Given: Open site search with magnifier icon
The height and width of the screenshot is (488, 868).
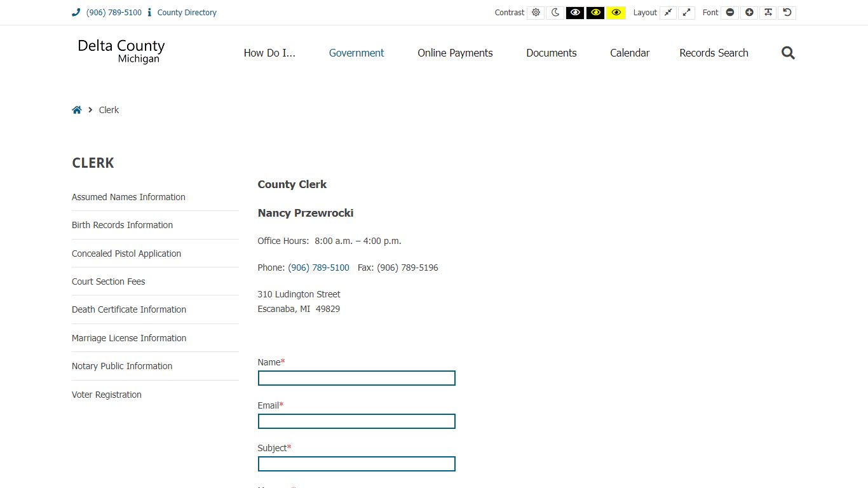Looking at the screenshot, I should [x=787, y=53].
